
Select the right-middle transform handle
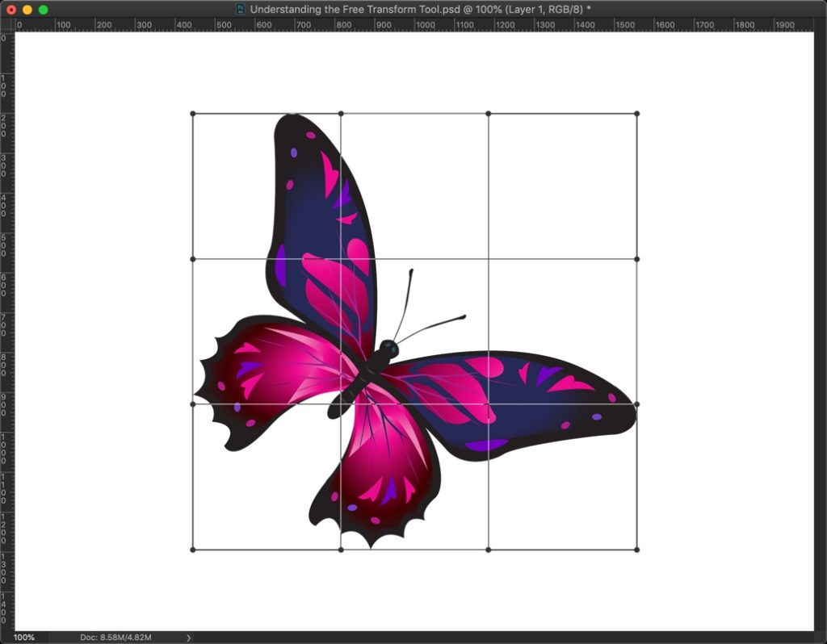click(x=638, y=332)
